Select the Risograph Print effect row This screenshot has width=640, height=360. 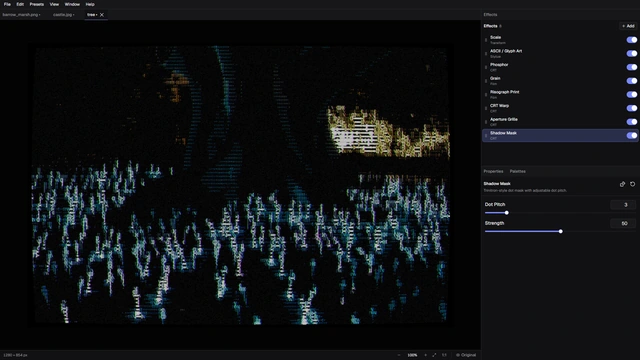(560, 95)
